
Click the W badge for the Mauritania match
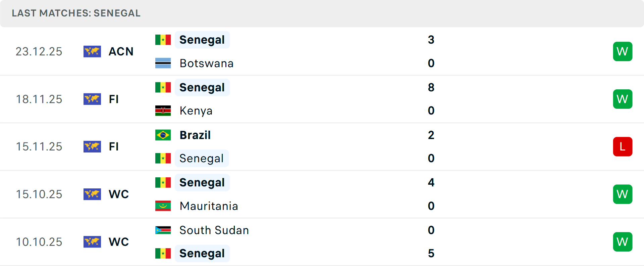[623, 194]
